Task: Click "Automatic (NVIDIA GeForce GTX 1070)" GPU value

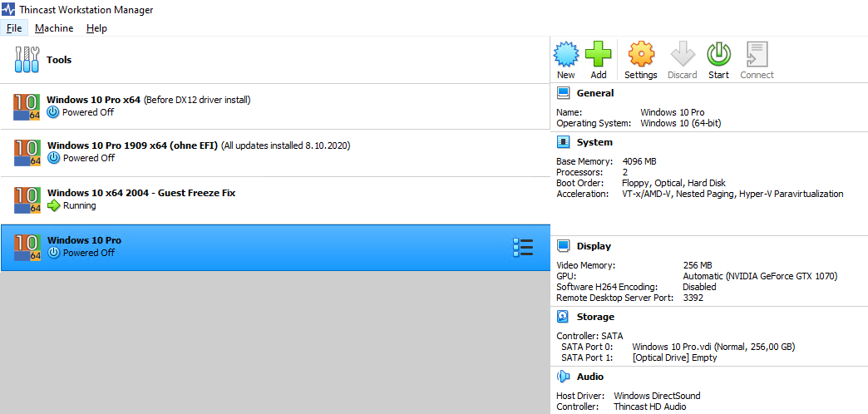Action: (761, 276)
